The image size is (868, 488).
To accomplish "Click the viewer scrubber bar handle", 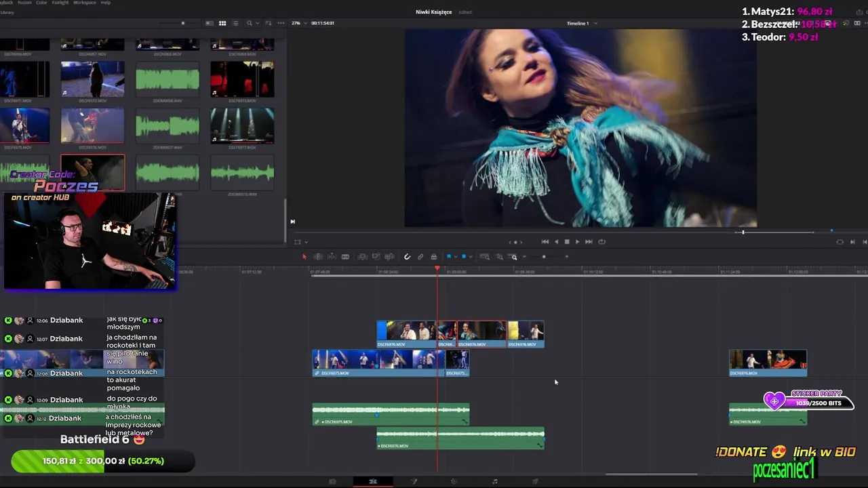I will pos(743,232).
